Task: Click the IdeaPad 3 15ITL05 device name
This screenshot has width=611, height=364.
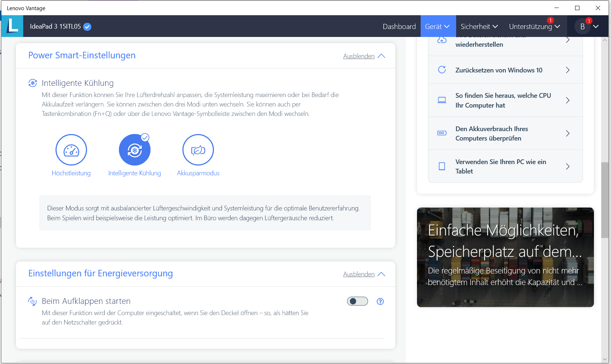Action: [x=55, y=26]
